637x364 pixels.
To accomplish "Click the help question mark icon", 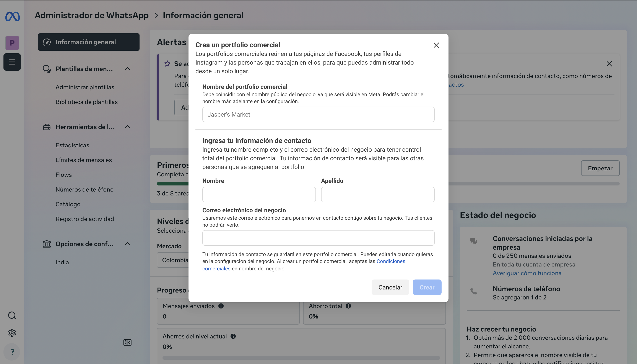I will [x=12, y=352].
